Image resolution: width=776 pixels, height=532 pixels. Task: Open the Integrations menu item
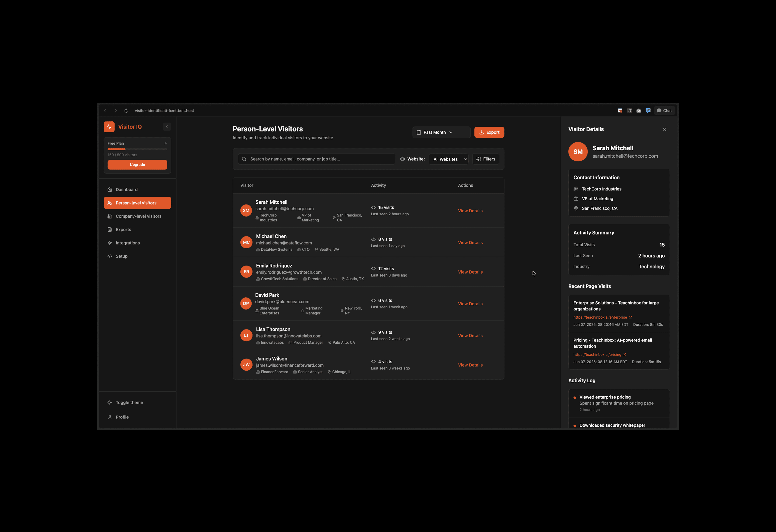click(x=128, y=243)
